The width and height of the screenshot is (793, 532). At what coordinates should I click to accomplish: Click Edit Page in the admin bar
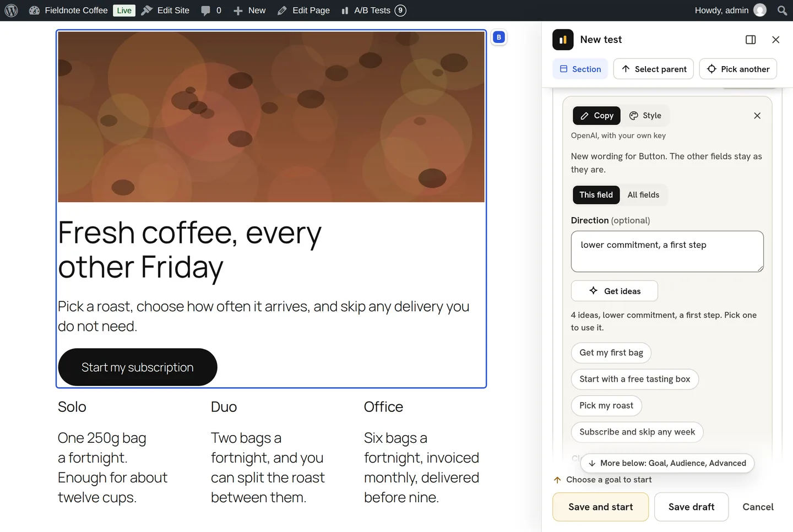[303, 10]
